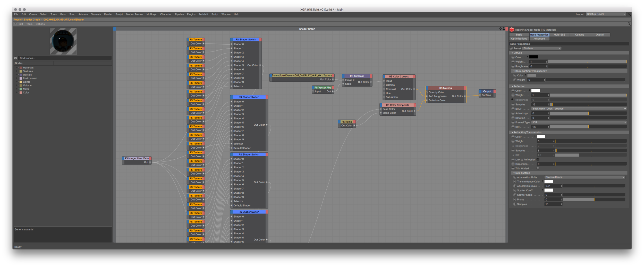The image size is (644, 267).
Task: Toggle the Dispersion animation radio button
Action: point(513,164)
